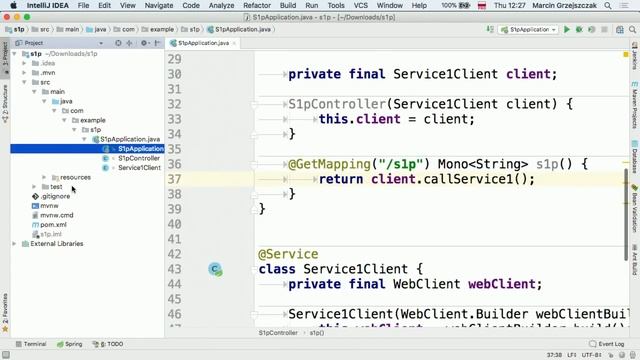640x360 pixels.
Task: Run the S1pApplication configuration
Action: (567, 29)
